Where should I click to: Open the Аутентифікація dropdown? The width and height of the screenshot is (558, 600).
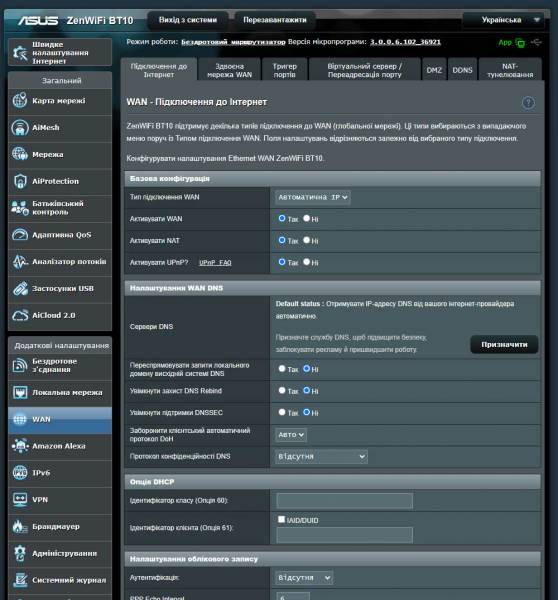pyautogui.click(x=304, y=578)
